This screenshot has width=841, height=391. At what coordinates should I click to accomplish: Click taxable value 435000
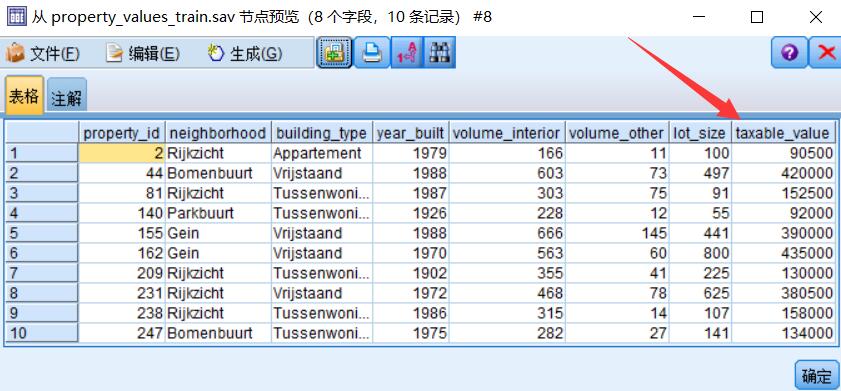(x=783, y=253)
